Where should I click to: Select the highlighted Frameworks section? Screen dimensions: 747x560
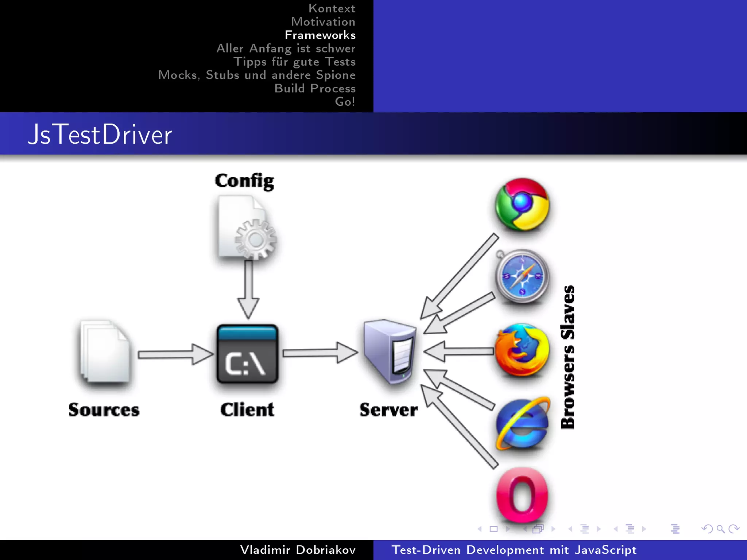pos(320,35)
